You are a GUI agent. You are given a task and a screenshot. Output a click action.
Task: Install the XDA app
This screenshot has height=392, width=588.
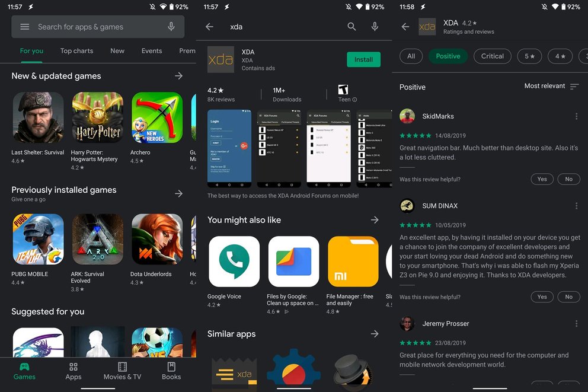(x=363, y=59)
